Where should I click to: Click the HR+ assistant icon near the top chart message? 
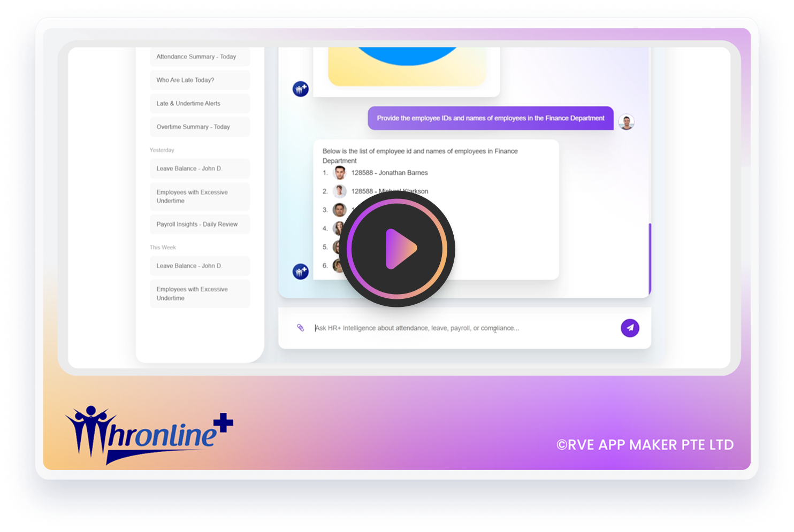300,89
